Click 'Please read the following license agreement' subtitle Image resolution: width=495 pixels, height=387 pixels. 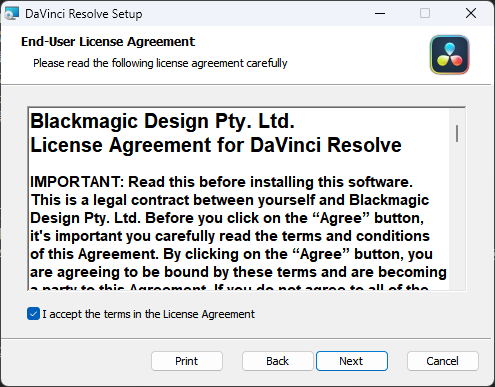pos(160,63)
